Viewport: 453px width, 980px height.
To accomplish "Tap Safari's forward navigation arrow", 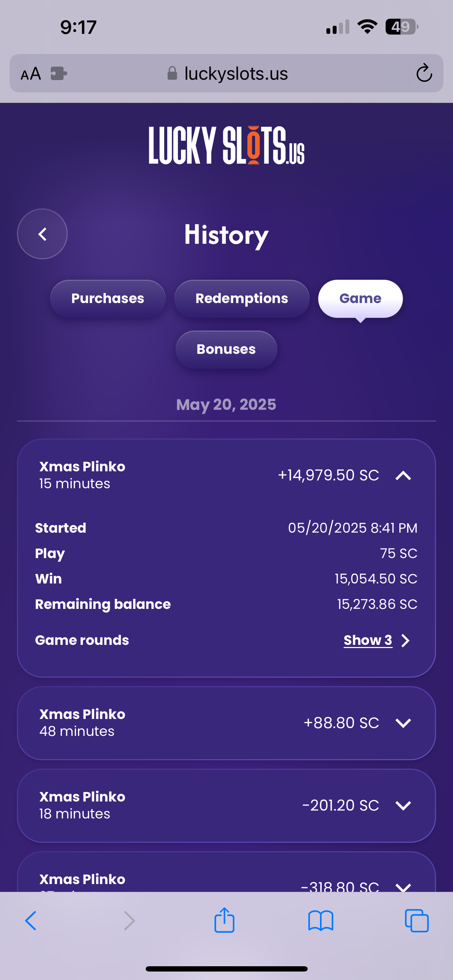I will tap(129, 921).
